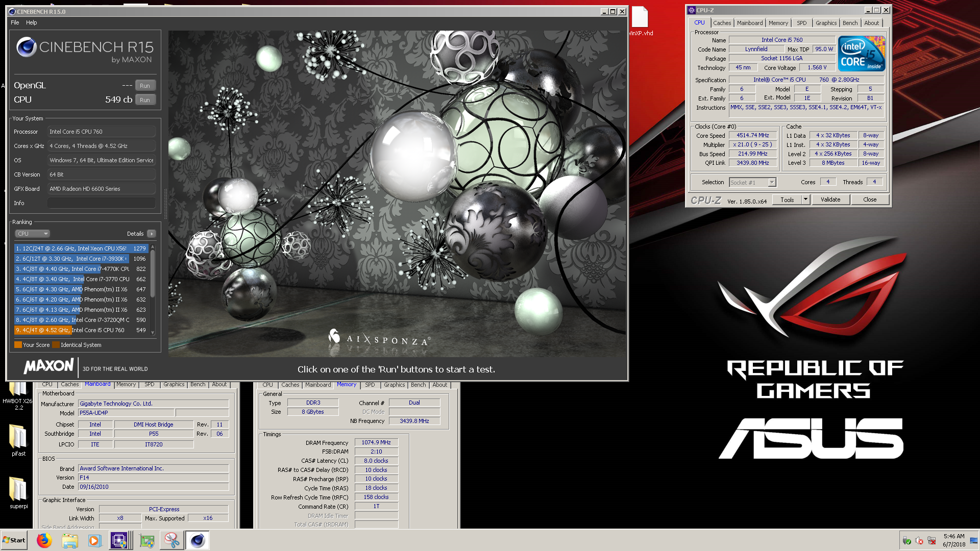Select ranking row Xeon X56 score 1279
The height and width of the screenshot is (551, 980).
click(x=81, y=248)
